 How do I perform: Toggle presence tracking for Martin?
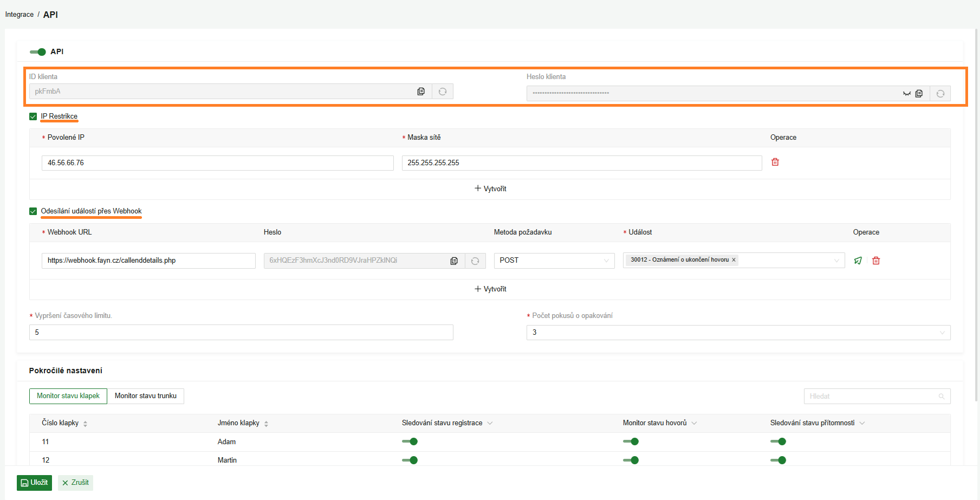[778, 460]
